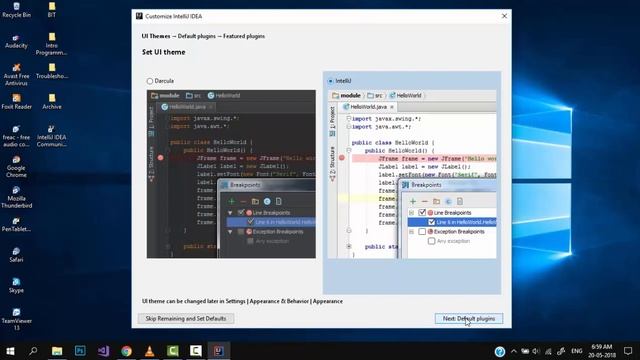640x360 pixels.
Task: Open File Explorer from the taskbar
Action: pyautogui.click(x=57, y=351)
